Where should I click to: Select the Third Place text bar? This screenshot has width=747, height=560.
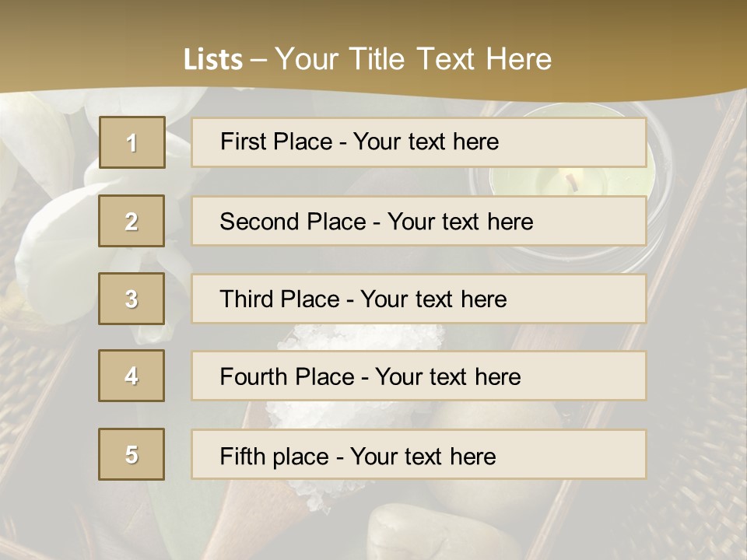click(x=419, y=299)
